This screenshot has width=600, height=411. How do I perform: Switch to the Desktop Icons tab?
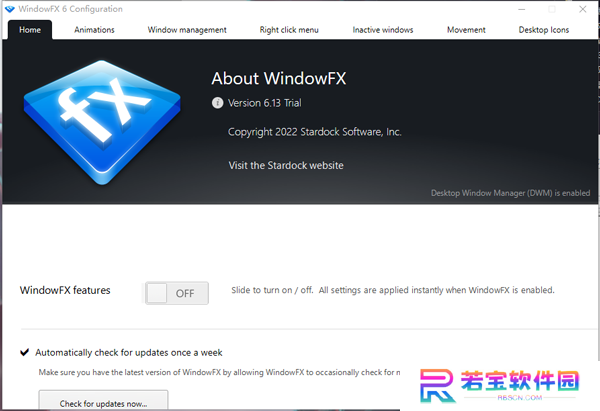(544, 29)
